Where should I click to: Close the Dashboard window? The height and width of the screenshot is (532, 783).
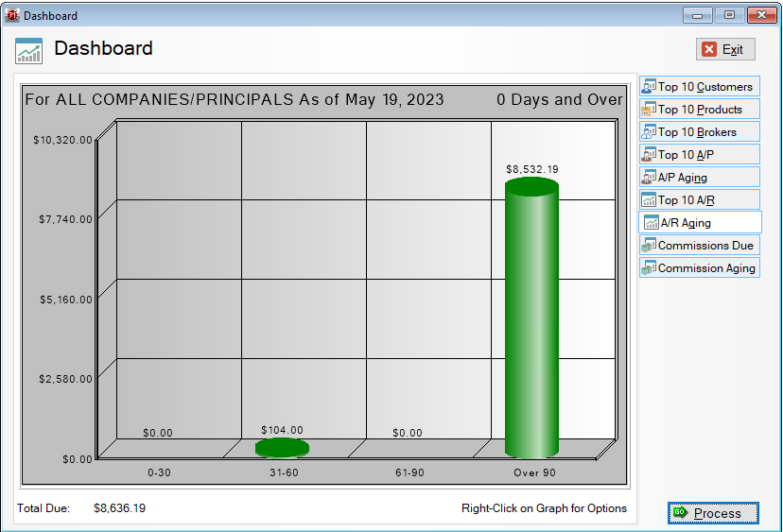coord(761,15)
